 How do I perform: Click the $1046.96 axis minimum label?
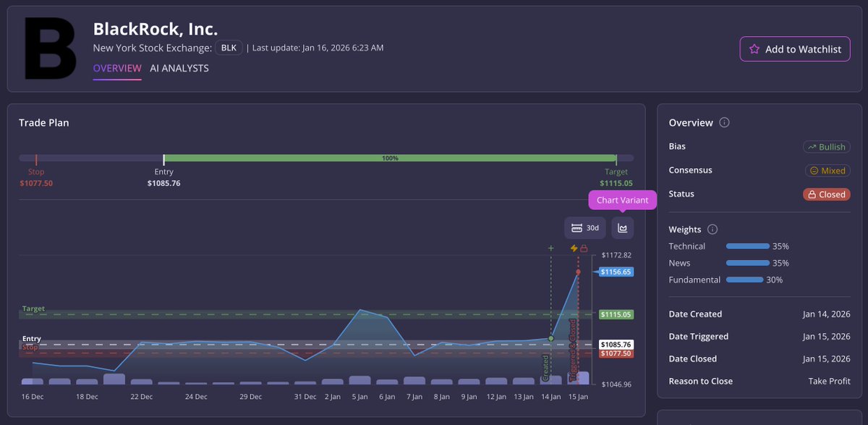[617, 384]
